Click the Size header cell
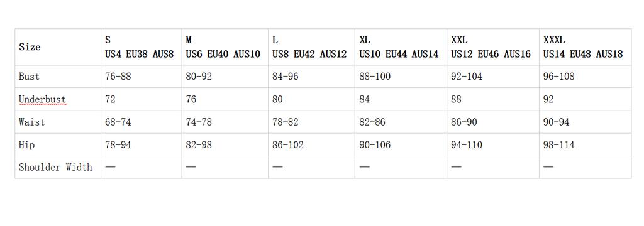The image size is (644, 226). pyautogui.click(x=58, y=46)
